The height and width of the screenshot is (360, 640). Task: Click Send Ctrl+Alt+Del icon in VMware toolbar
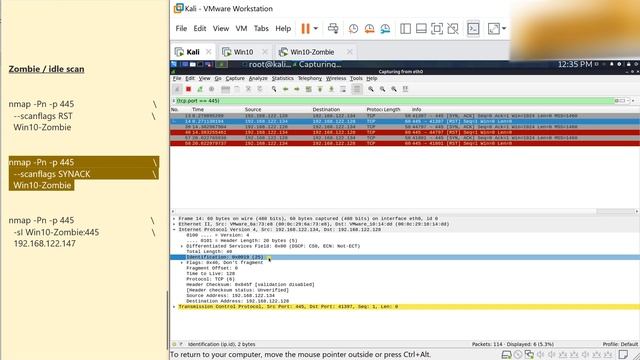[x=333, y=29]
